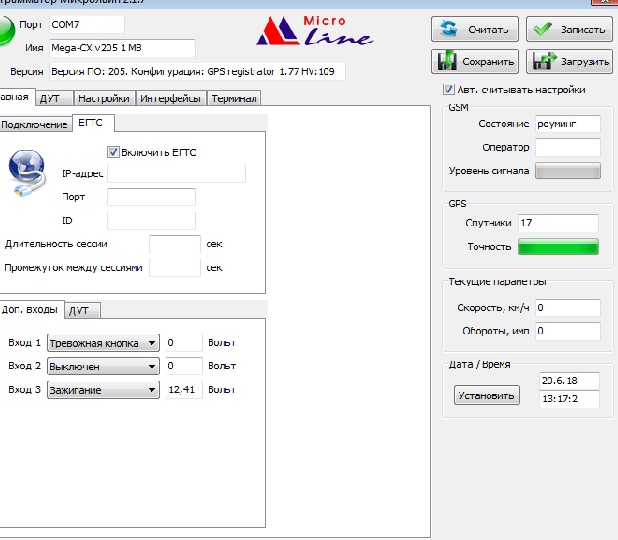Click the Загрузить load icon button

coord(569,61)
